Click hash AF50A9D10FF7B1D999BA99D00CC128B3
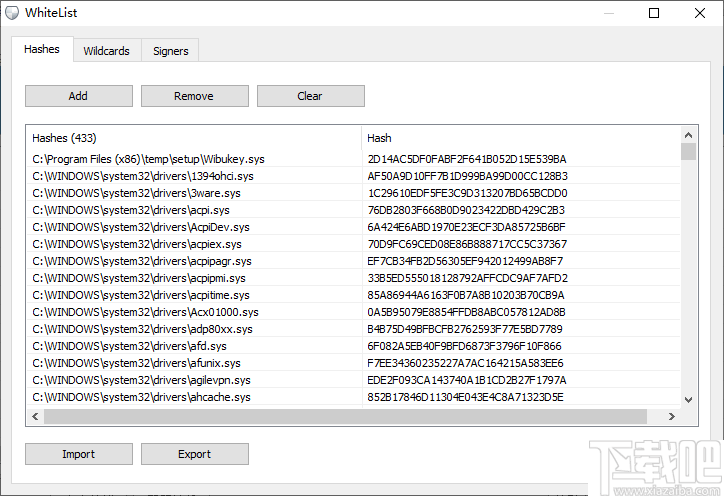Screen dimensions: 724x496 click(x=467, y=176)
